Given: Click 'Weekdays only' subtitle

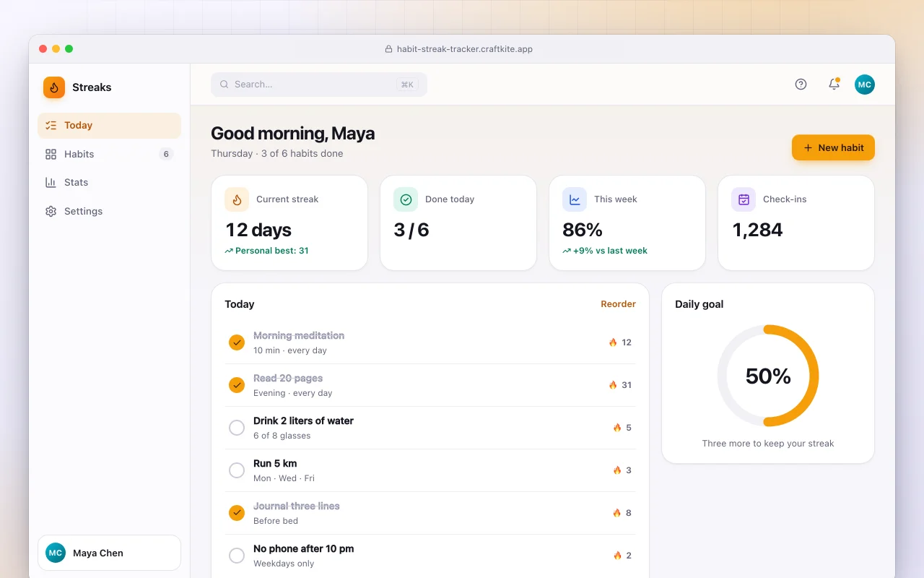Looking at the screenshot, I should tap(284, 564).
